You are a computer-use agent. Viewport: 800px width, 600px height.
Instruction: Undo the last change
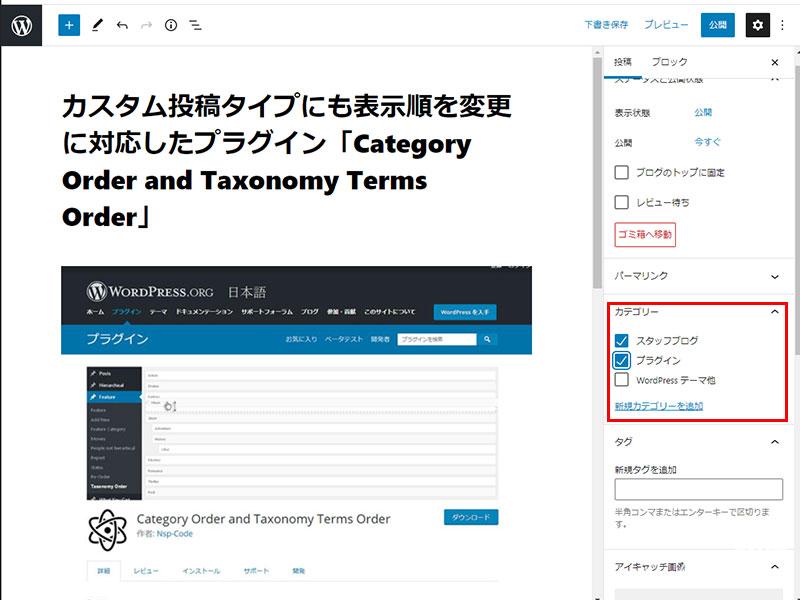122,25
